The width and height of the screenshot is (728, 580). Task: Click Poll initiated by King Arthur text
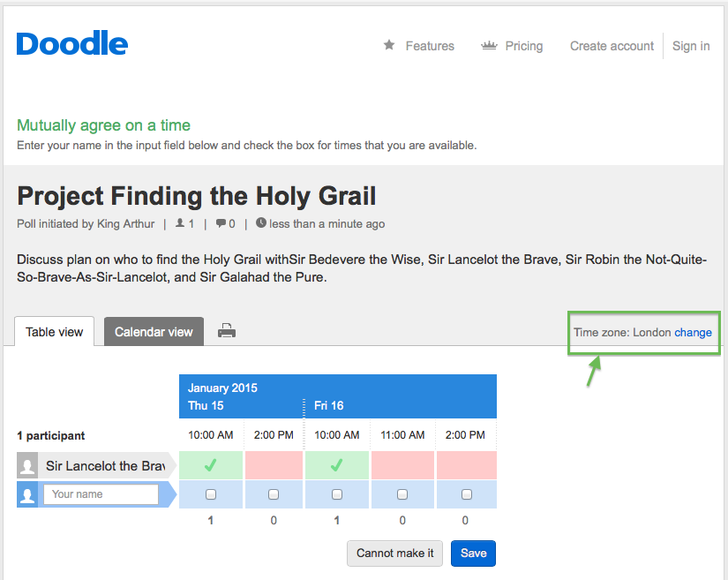click(x=86, y=224)
